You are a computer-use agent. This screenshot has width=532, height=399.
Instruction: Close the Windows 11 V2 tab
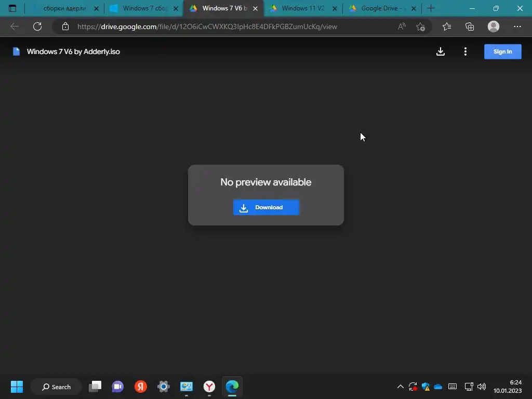point(335,8)
